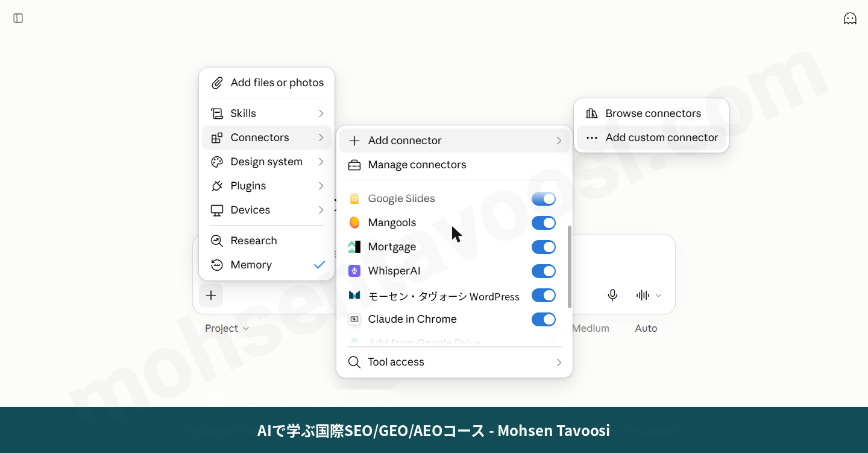Click the Medium effort label
Image resolution: width=868 pixels, height=453 pixels.
tap(591, 328)
